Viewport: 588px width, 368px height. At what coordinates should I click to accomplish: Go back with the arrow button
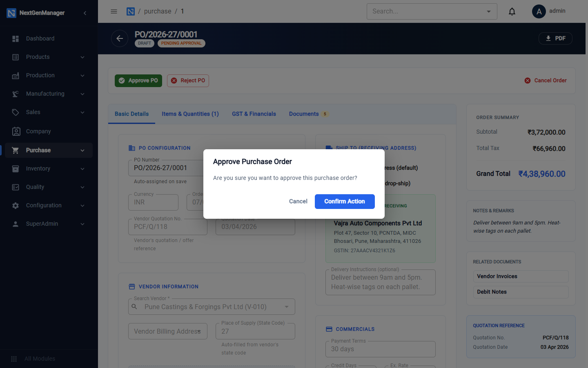[x=120, y=38]
